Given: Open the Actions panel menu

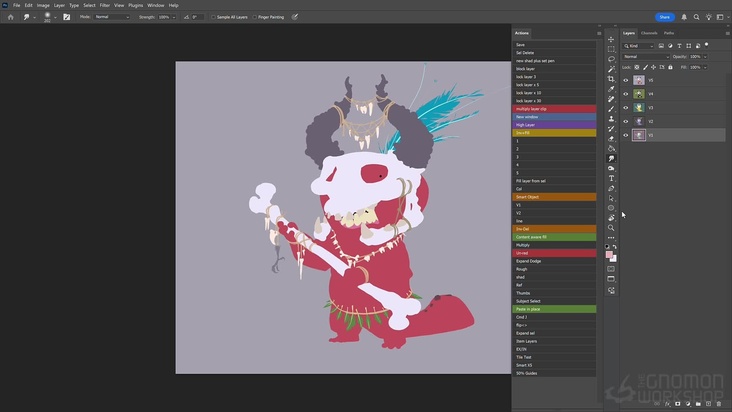Looking at the screenshot, I should pos(599,33).
